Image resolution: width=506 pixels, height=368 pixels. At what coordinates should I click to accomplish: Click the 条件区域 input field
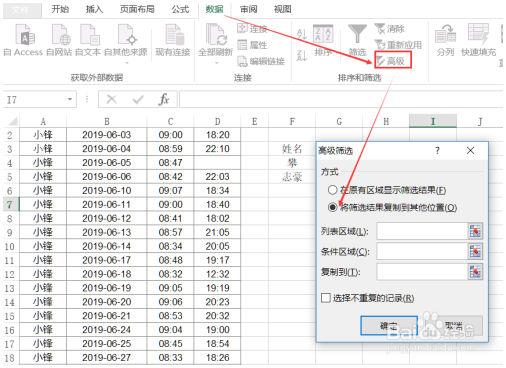coord(422,251)
